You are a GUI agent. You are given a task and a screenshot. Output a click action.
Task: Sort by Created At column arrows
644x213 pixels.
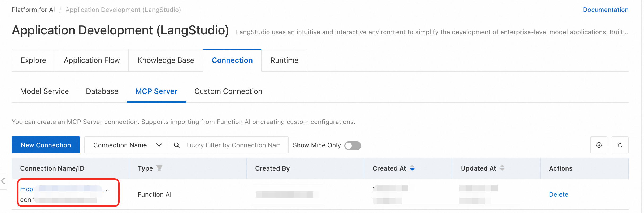pos(412,168)
